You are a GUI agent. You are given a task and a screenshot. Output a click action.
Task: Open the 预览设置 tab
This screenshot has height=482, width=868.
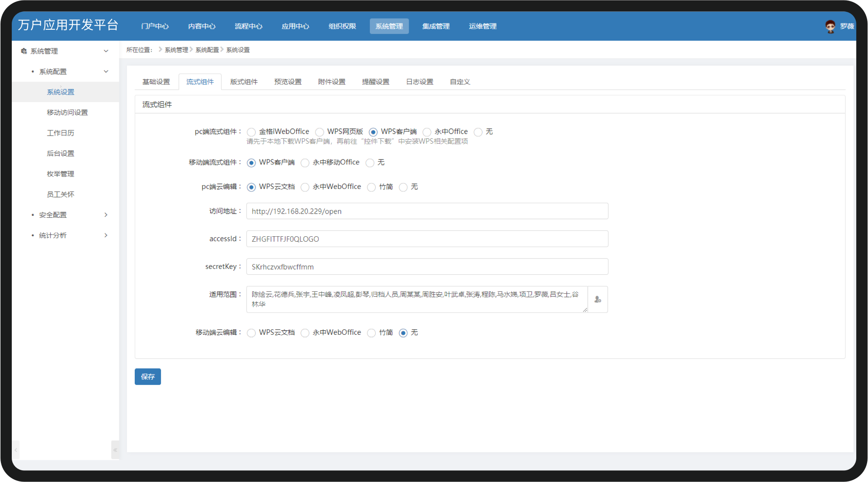coord(288,82)
